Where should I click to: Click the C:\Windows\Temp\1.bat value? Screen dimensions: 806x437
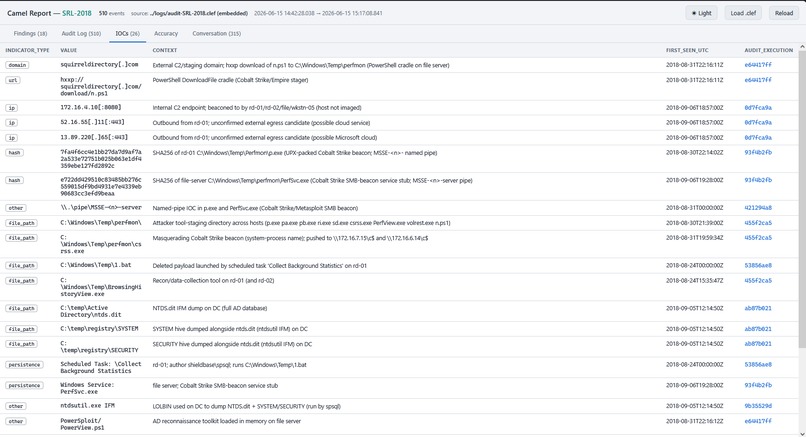(x=96, y=265)
